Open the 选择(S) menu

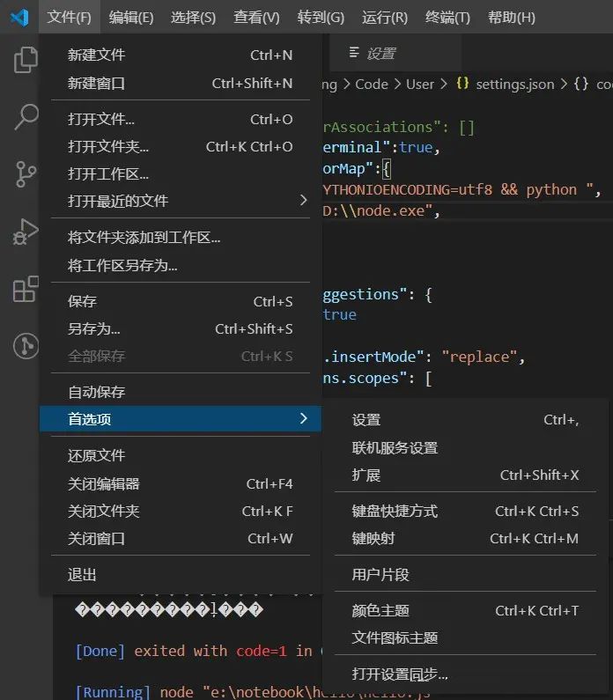[193, 18]
